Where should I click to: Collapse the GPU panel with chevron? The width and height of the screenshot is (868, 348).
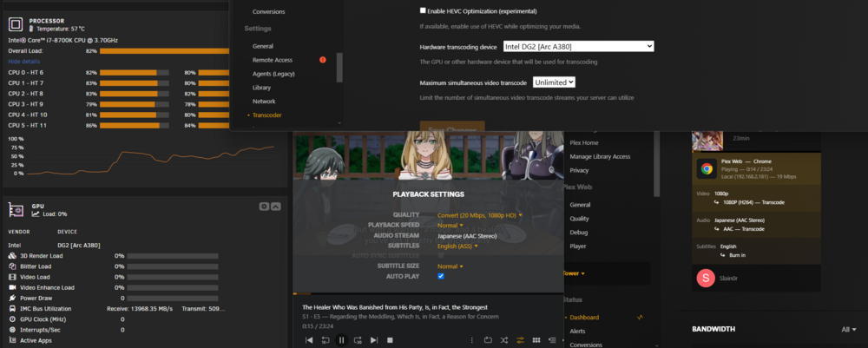click(276, 207)
